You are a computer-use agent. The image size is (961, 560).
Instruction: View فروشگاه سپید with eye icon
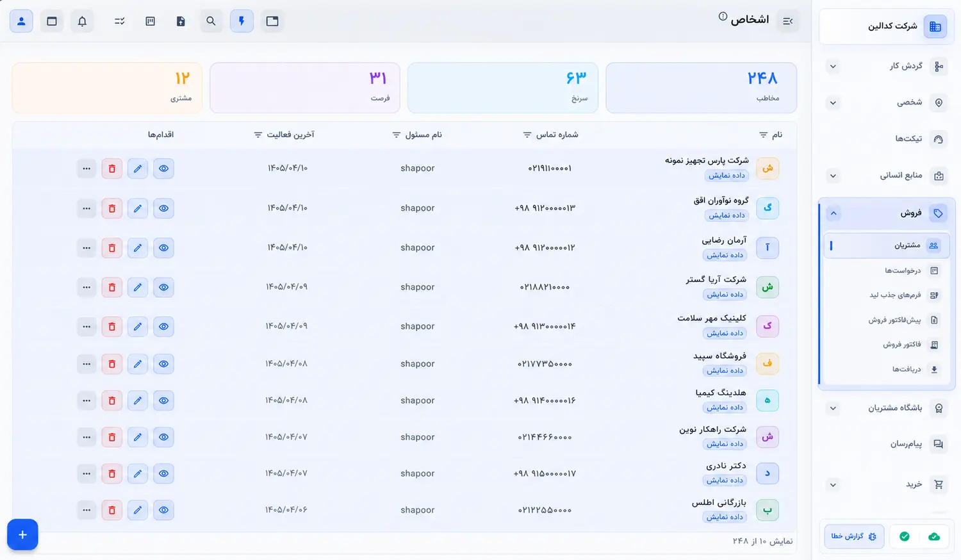[164, 364]
